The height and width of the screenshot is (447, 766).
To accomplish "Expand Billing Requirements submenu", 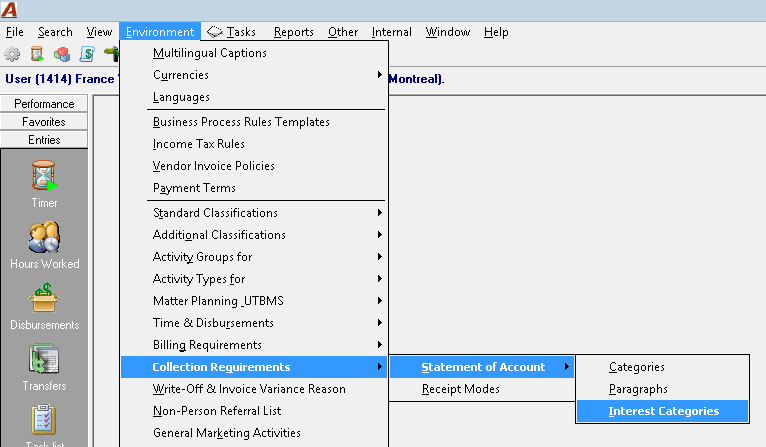I will [x=254, y=344].
